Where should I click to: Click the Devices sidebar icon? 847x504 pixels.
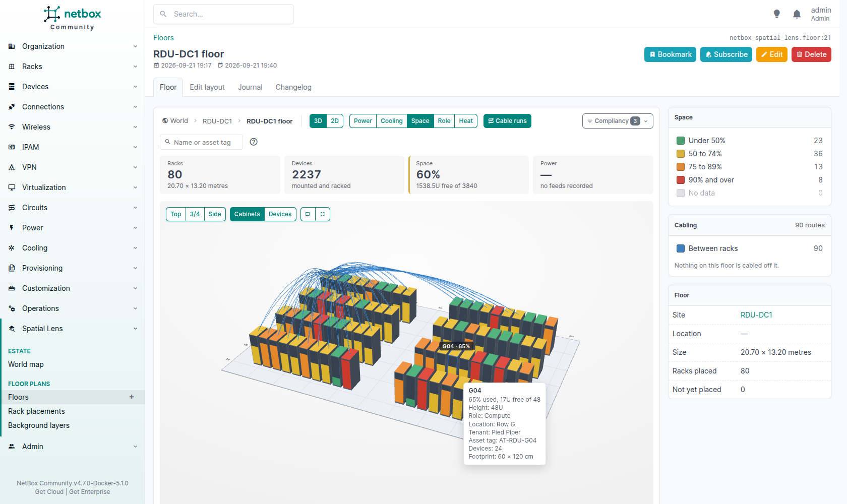[x=12, y=87]
